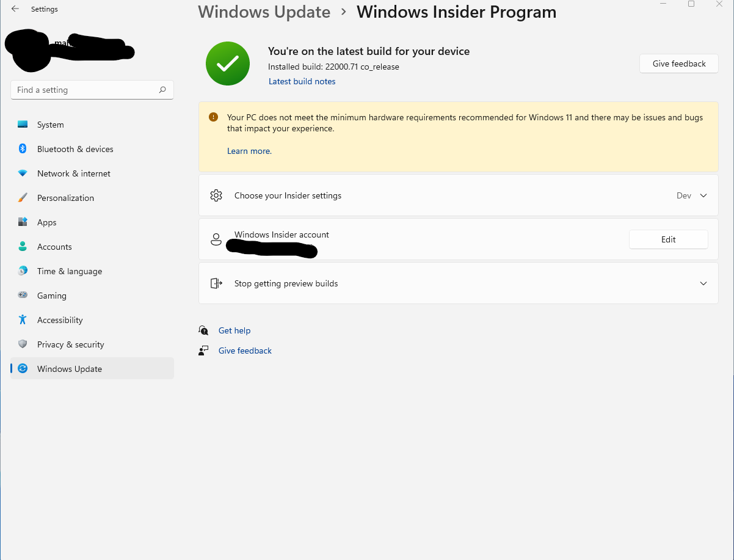Click the Network wifi icon
Viewport: 734px width, 560px height.
(23, 173)
